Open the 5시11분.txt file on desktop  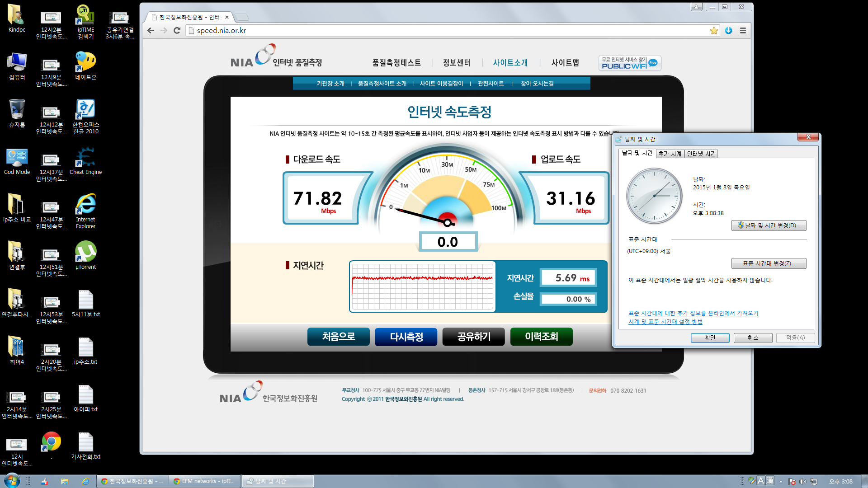point(85,304)
